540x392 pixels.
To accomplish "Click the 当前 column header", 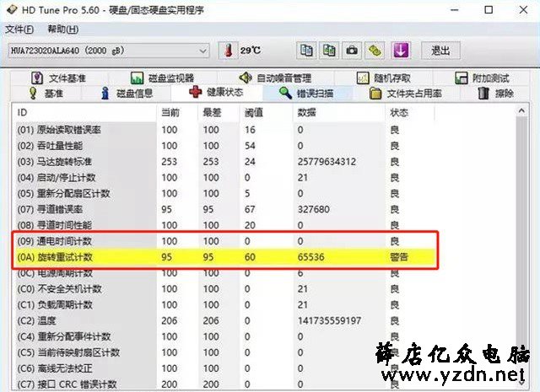I will pyautogui.click(x=177, y=112).
